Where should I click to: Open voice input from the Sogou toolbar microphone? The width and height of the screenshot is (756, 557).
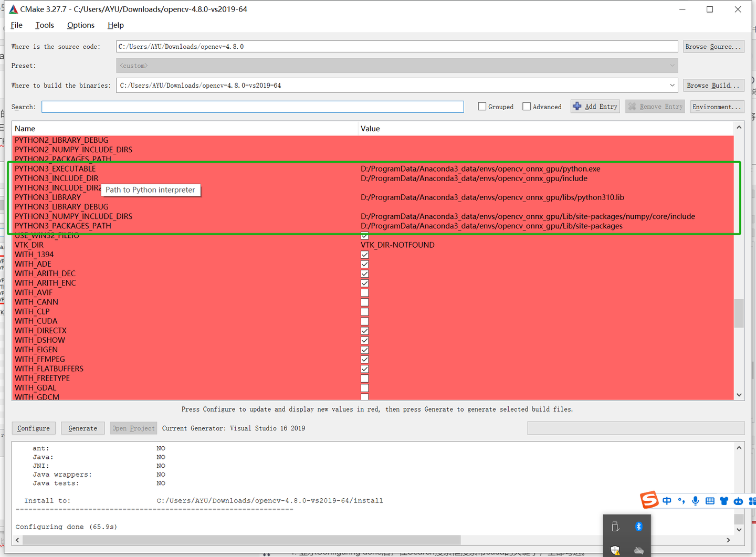coord(696,501)
